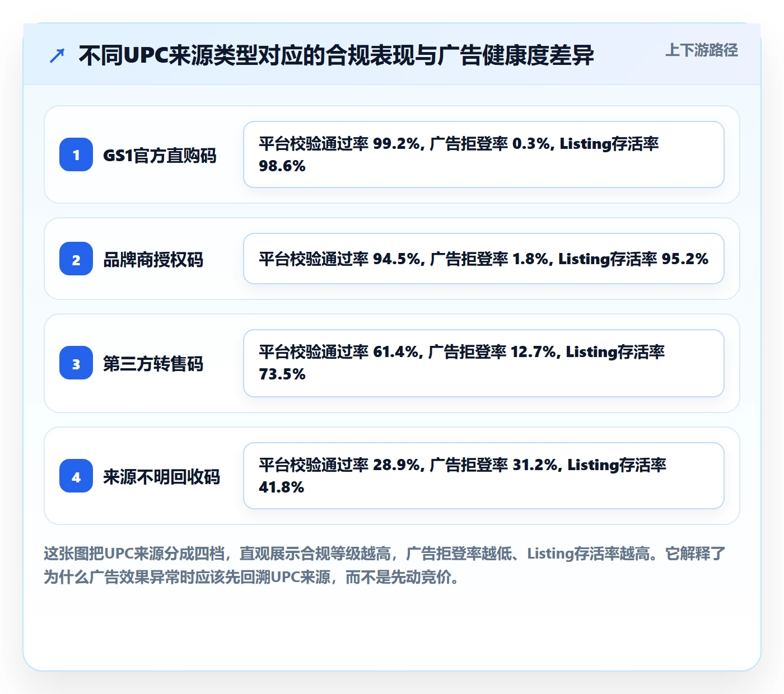The width and height of the screenshot is (784, 694).
Task: Click the summary paragraph starting 这张图把UPC来源分成四档
Action: [385, 565]
